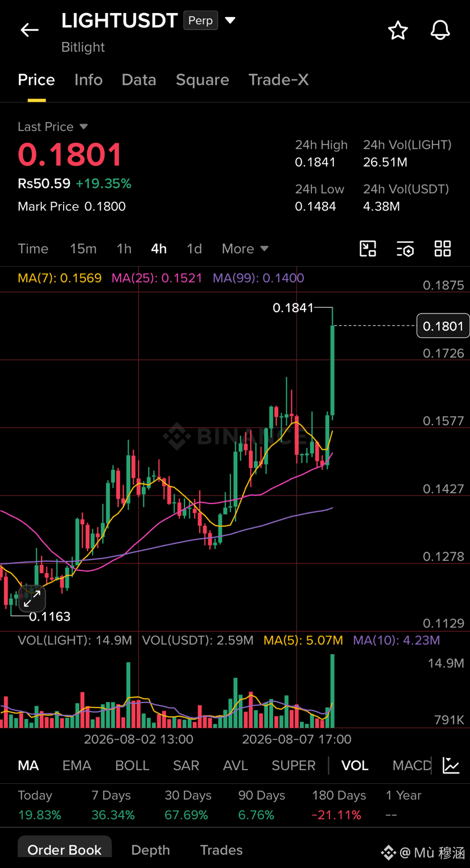Image resolution: width=470 pixels, height=868 pixels.
Task: Open price alerts via bell icon
Action: pyautogui.click(x=440, y=30)
